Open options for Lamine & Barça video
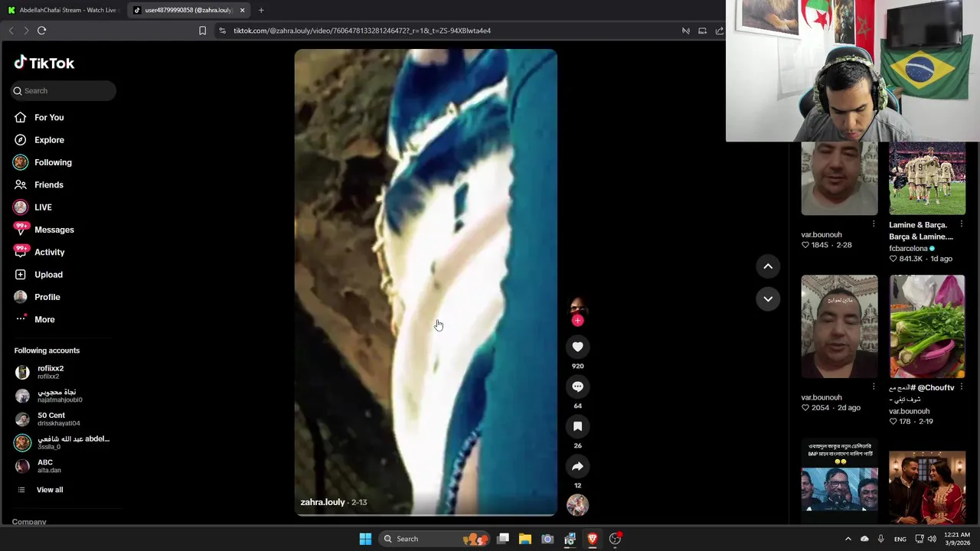This screenshot has height=551, width=980. click(x=962, y=224)
